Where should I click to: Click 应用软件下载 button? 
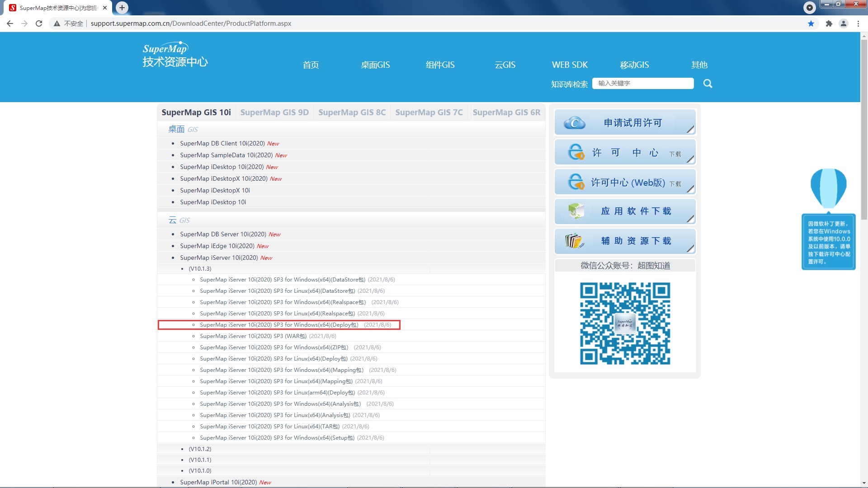pos(625,211)
